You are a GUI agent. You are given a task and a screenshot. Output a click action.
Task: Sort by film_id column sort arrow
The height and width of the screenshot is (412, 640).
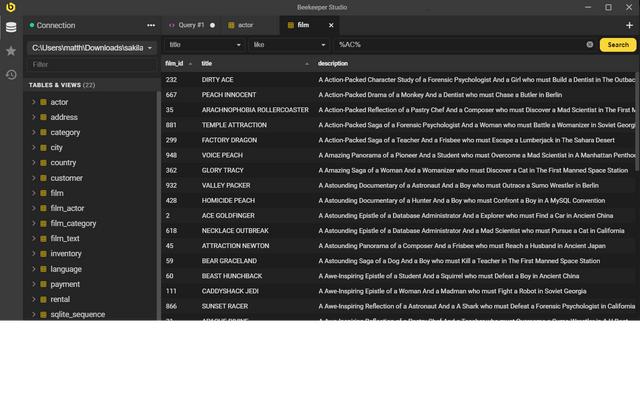pyautogui.click(x=190, y=64)
